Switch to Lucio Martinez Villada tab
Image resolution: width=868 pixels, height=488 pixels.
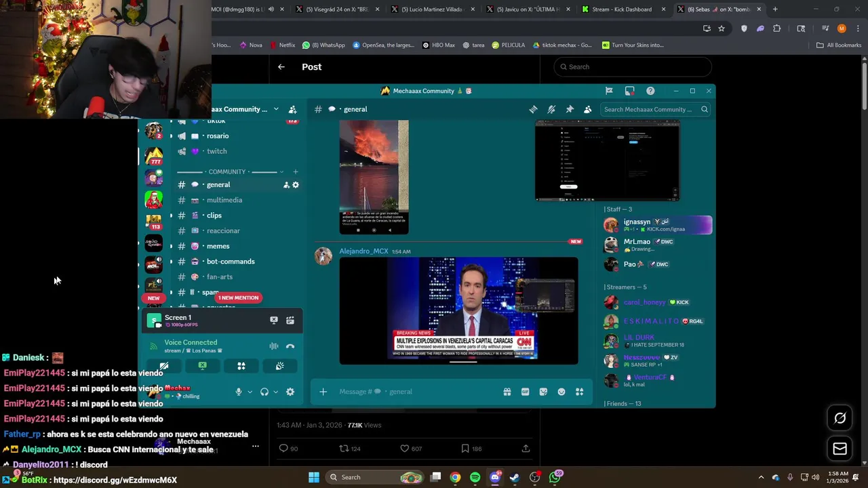433,9
